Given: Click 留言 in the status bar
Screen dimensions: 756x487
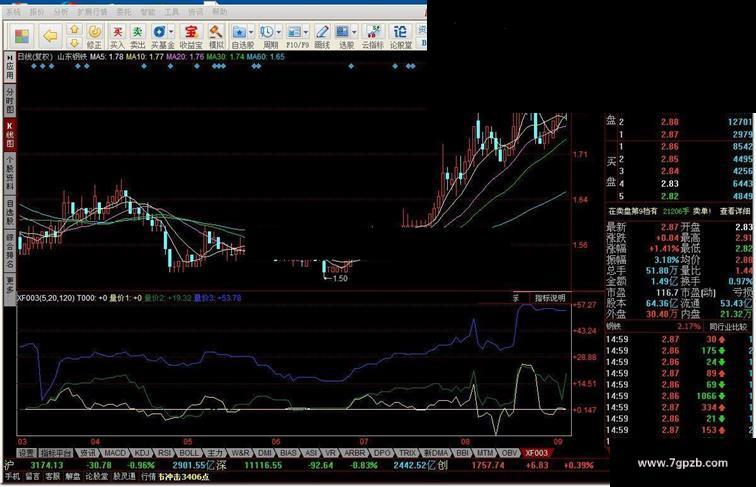Looking at the screenshot, I should pyautogui.click(x=32, y=476).
